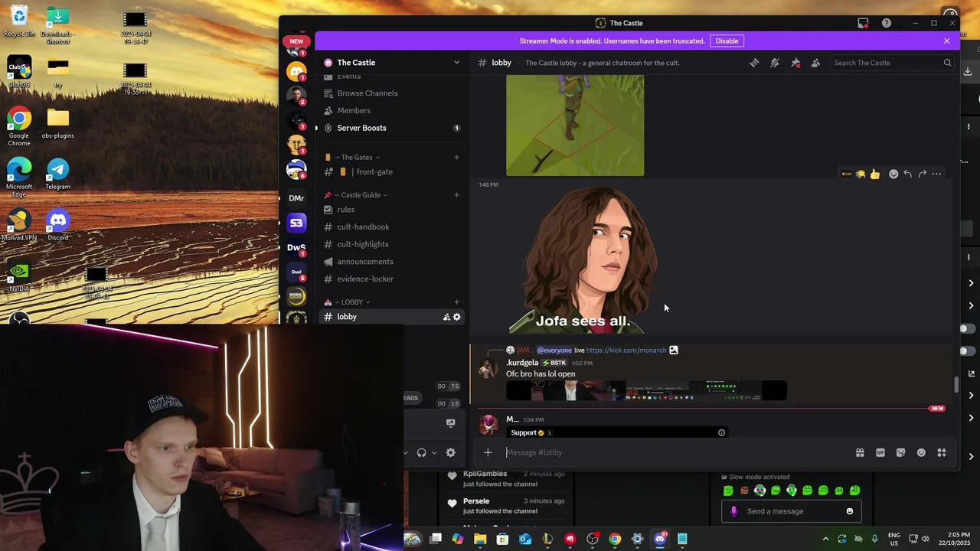Add a channel to The Gates category
Viewport: 980px width, 551px height.
[456, 158]
